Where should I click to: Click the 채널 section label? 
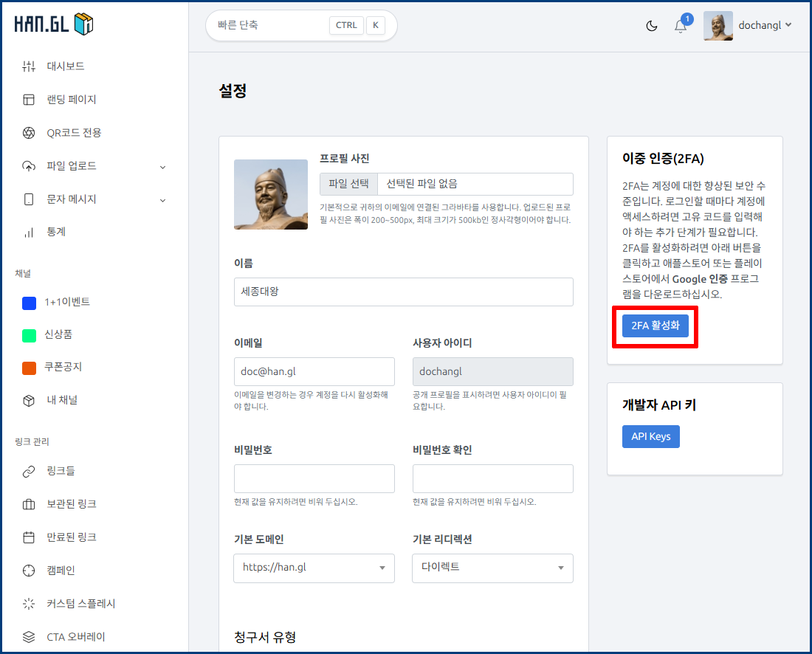click(23, 273)
